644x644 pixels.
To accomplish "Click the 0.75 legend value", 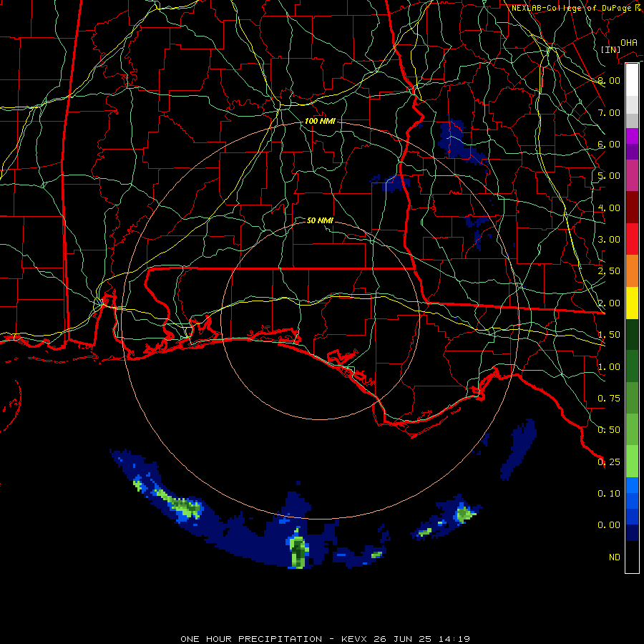I will tap(609, 399).
